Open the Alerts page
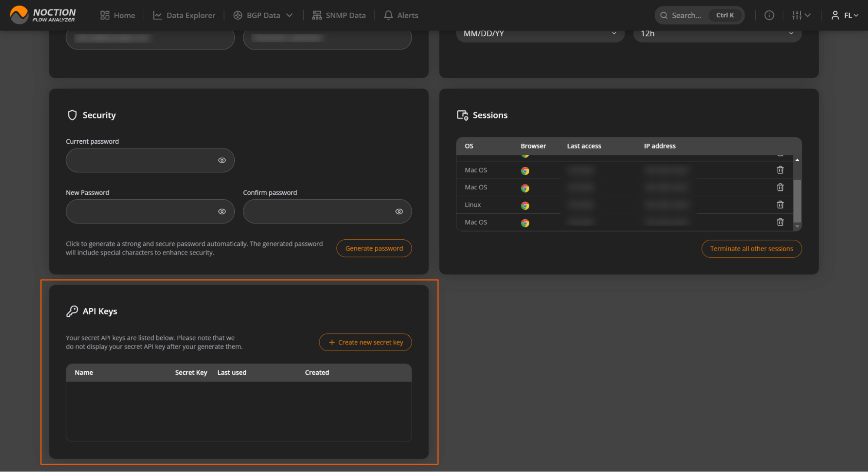 [401, 15]
